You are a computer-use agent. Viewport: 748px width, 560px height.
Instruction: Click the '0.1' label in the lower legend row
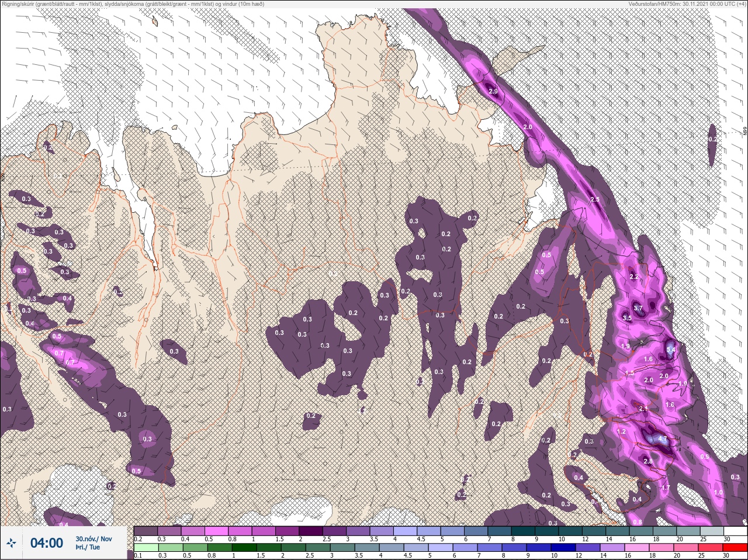coord(138,556)
